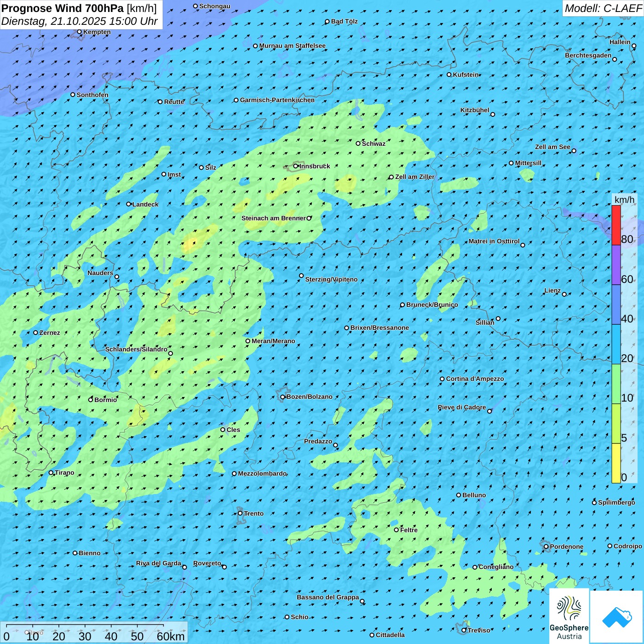644x644 pixels.
Task: Click the Reutte label
Action: 174,102
